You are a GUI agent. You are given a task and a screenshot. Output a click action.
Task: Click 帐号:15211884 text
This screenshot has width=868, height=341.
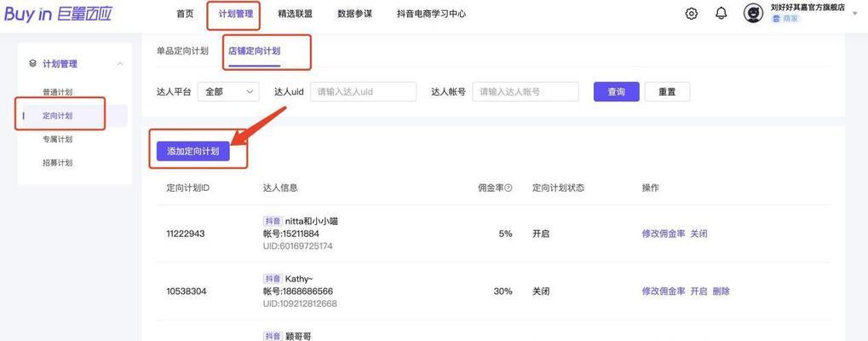pos(291,234)
